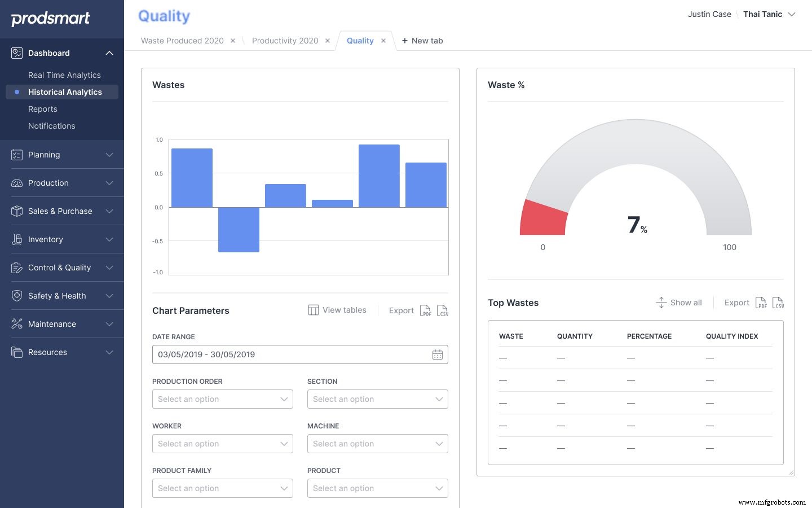
Task: Open the View tables grid icon
Action: pos(314,310)
